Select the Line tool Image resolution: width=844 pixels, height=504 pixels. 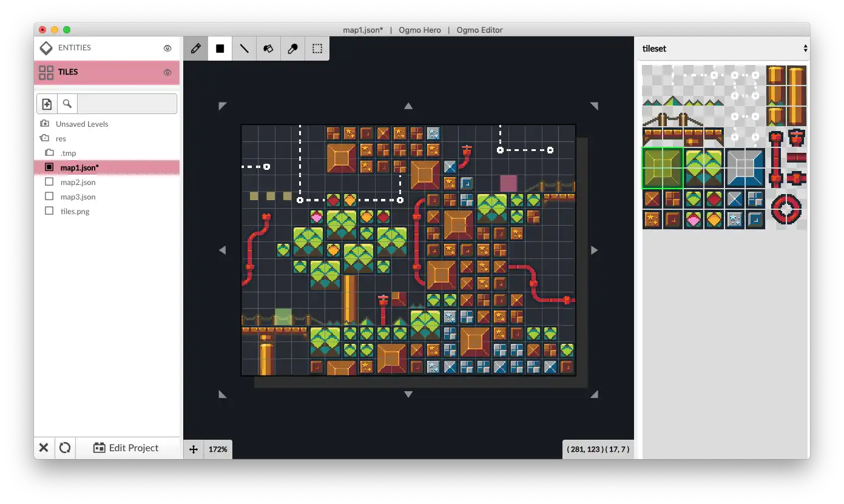tap(244, 49)
